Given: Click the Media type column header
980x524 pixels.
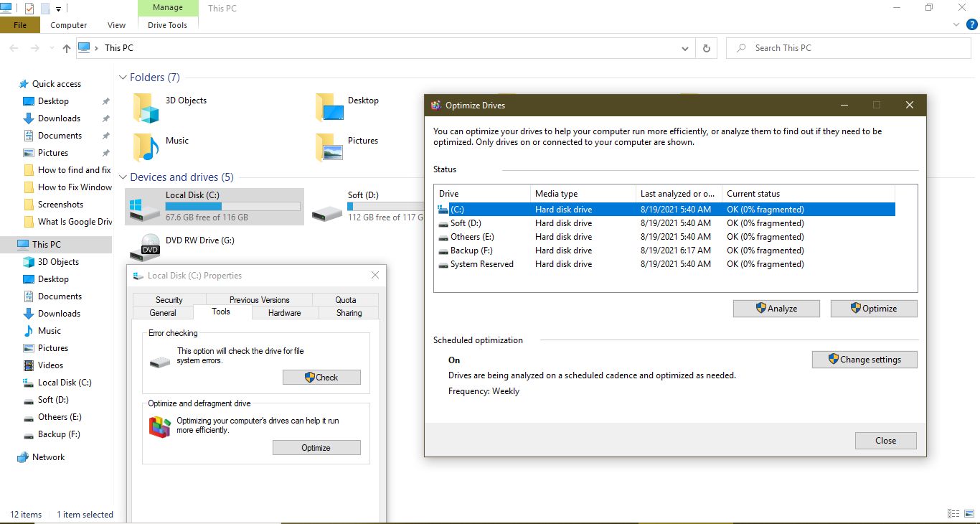Looking at the screenshot, I should tap(583, 194).
